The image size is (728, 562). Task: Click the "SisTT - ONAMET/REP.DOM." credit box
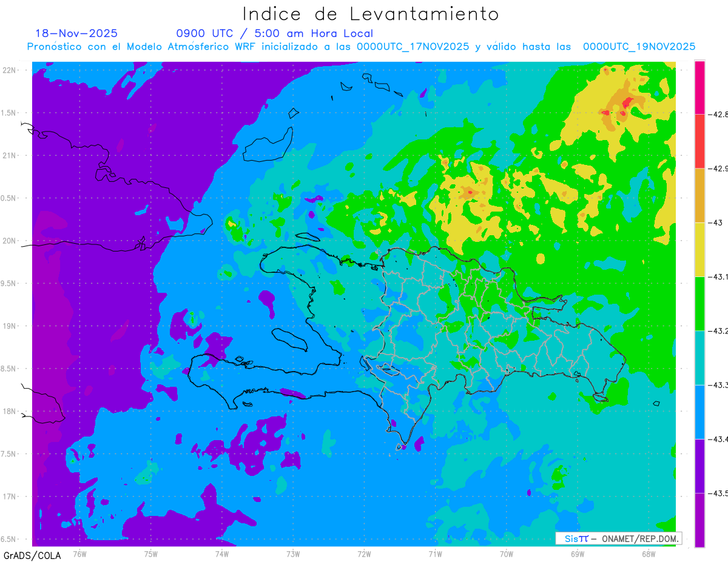619,538
